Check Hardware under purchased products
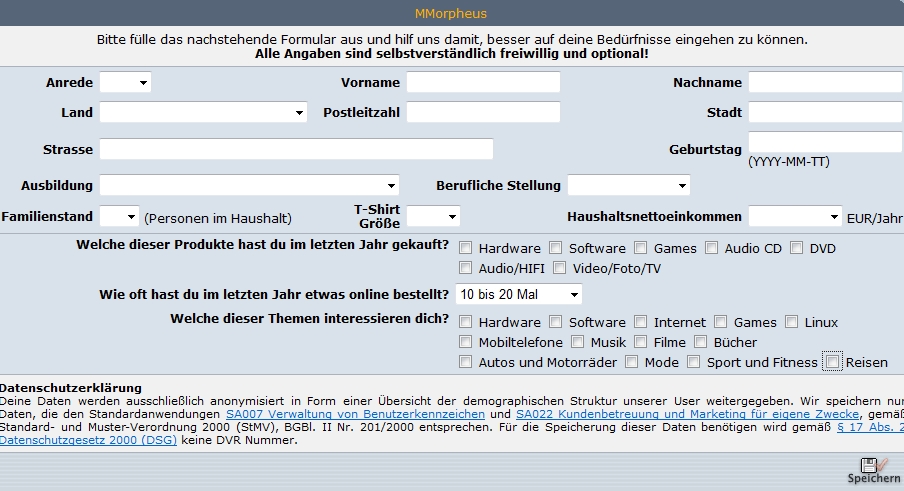Image resolution: width=904 pixels, height=491 pixels. [465, 248]
